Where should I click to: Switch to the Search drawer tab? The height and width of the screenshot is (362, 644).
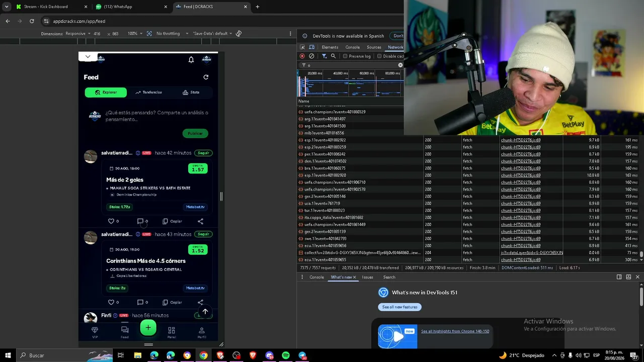coord(389,277)
